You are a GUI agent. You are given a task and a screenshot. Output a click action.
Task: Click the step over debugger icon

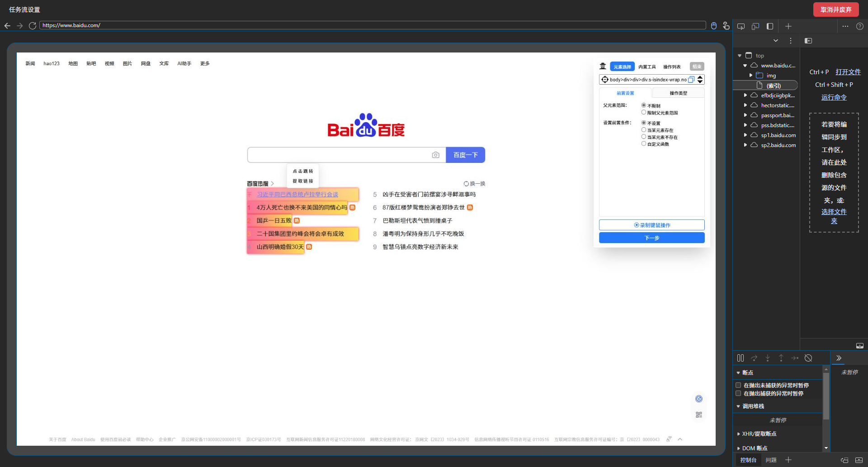(x=754, y=358)
